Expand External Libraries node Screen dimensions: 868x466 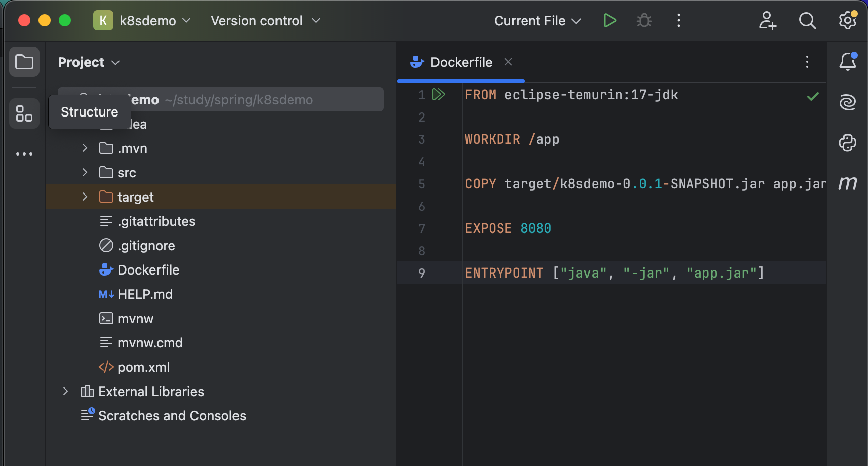pyautogui.click(x=65, y=391)
